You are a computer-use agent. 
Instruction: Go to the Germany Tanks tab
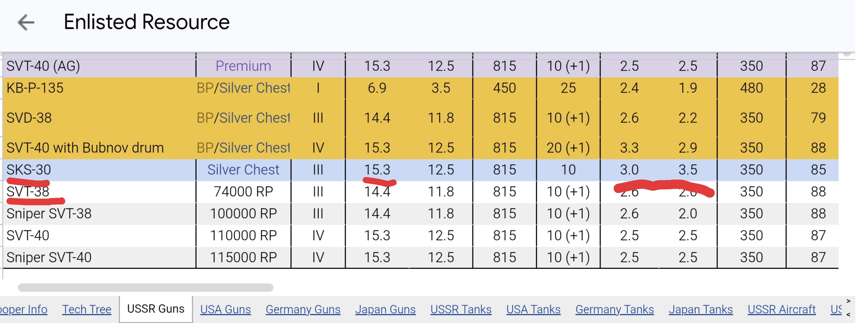point(615,309)
